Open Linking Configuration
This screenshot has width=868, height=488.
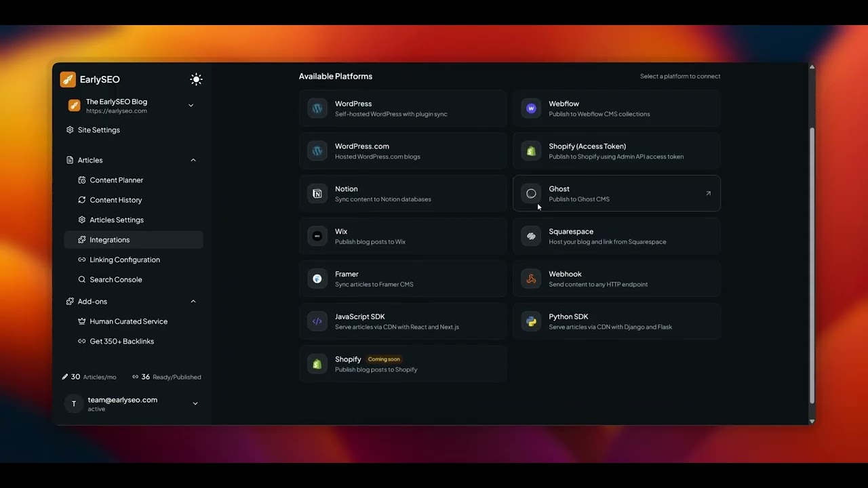pyautogui.click(x=124, y=260)
